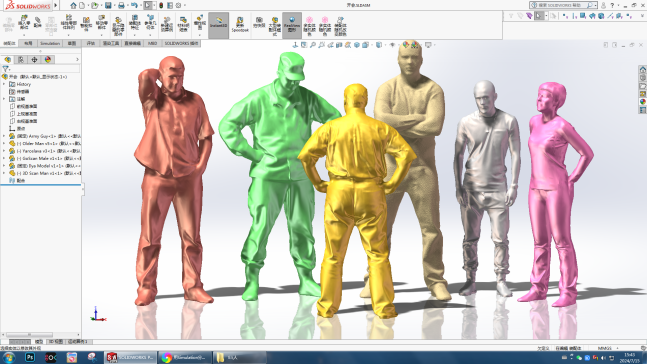Click the Home icon in the title bar
The width and height of the screenshot is (647, 364).
(73, 5)
